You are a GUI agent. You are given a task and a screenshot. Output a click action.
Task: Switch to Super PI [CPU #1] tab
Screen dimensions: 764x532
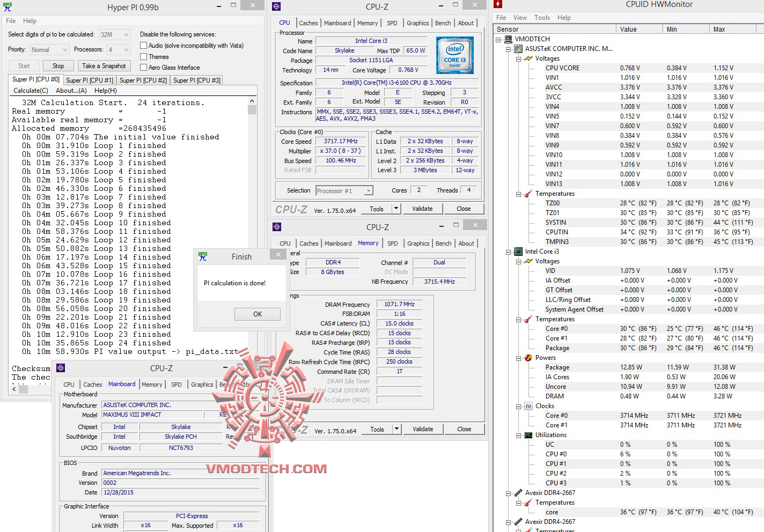89,80
